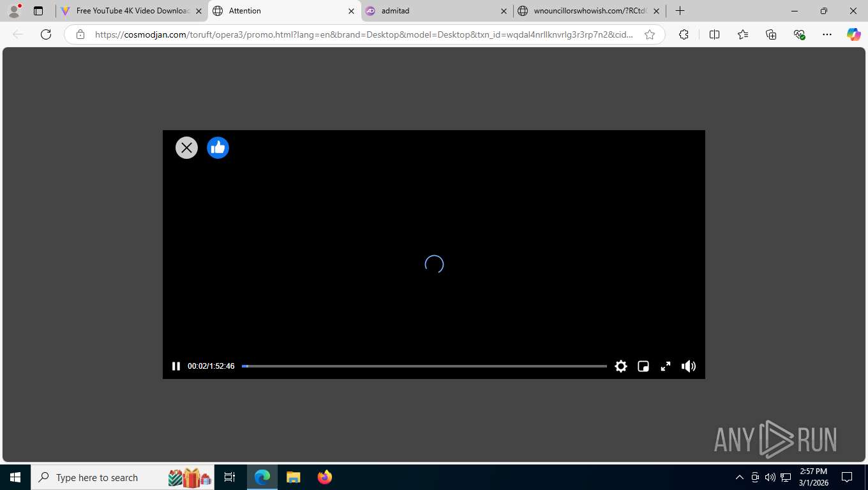
Task: Show hidden system tray icons
Action: coord(740,477)
